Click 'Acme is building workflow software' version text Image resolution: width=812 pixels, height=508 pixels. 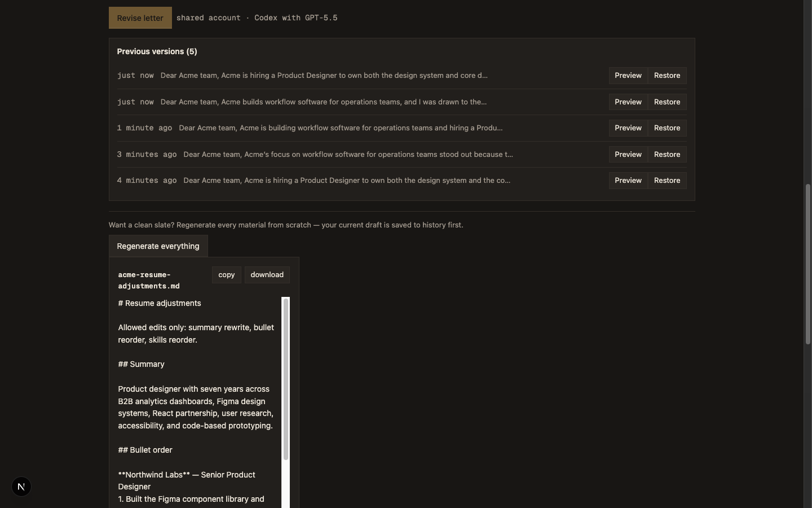[341, 128]
